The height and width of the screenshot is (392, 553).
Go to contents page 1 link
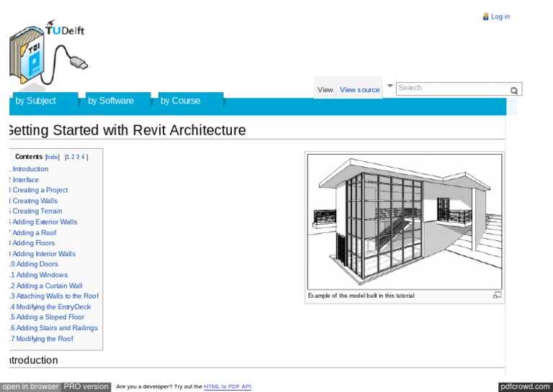(68, 157)
